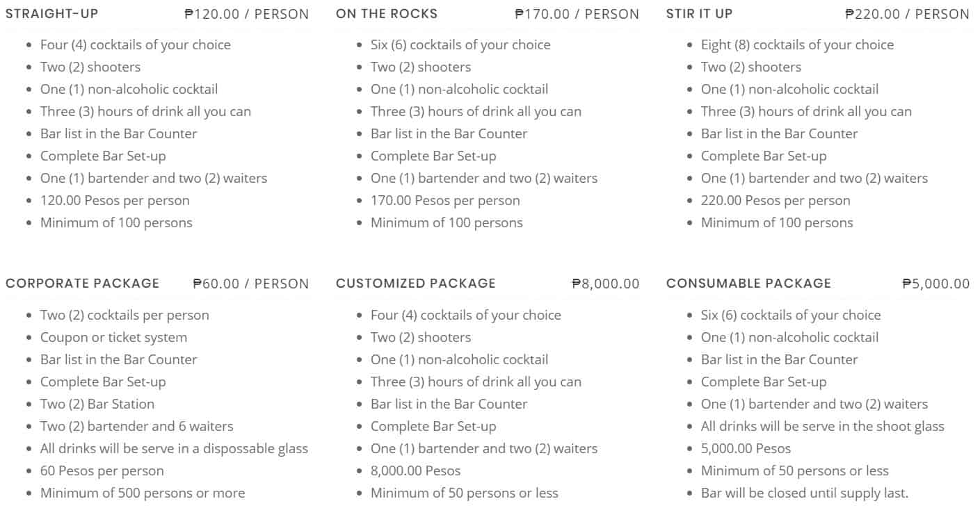
Task: Select the CUSTOMIZED PACKAGE title
Action: point(416,284)
